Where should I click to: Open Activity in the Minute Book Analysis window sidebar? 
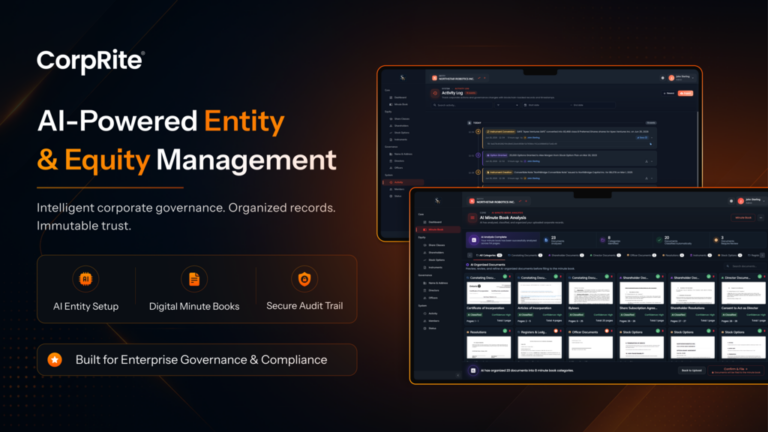(x=430, y=313)
